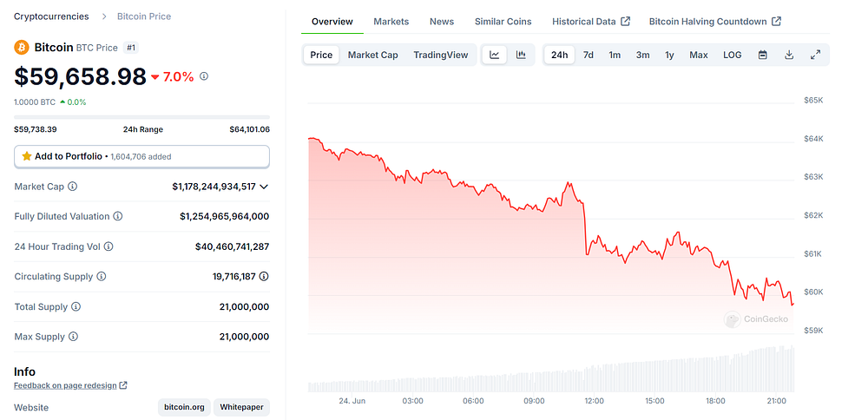Click external link icon after Feedback link
Screen dimensions: 868x420
pos(123,385)
